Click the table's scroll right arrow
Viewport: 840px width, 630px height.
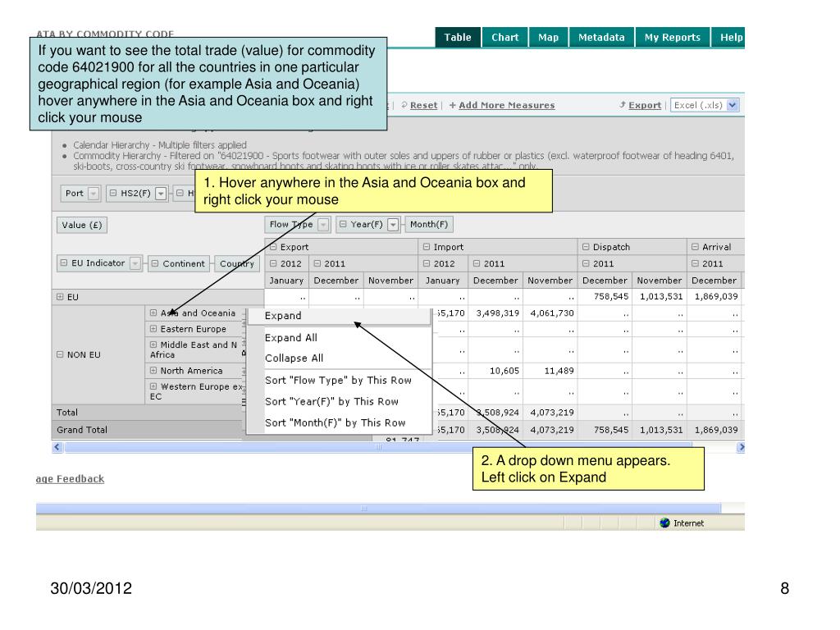pos(741,447)
